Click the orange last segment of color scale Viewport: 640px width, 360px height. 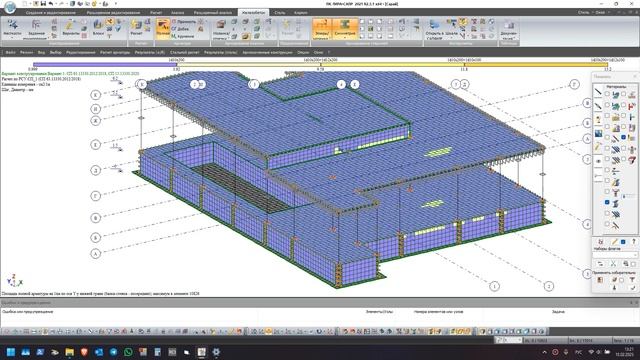click(x=536, y=64)
